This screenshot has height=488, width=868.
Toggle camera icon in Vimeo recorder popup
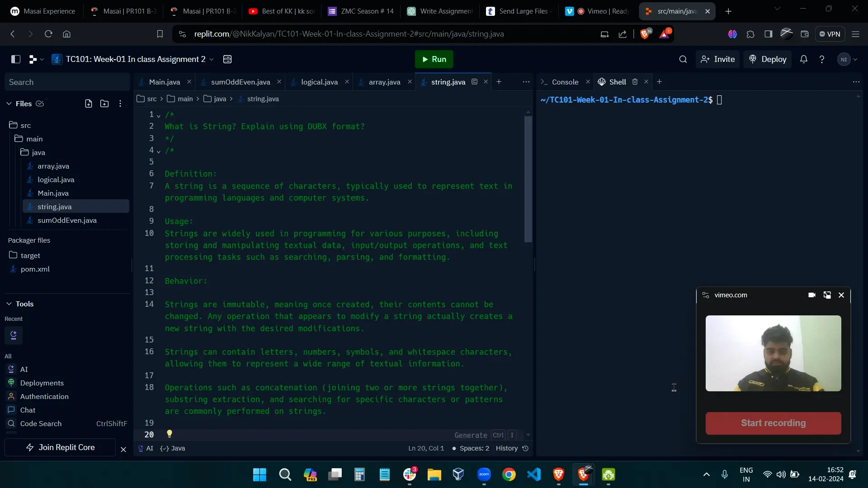[811, 295]
